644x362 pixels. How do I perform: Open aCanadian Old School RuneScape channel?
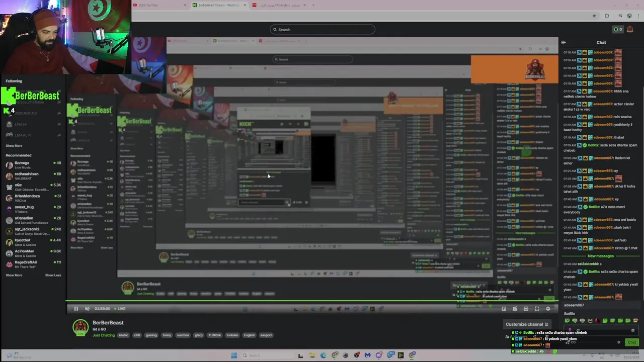pyautogui.click(x=33, y=220)
